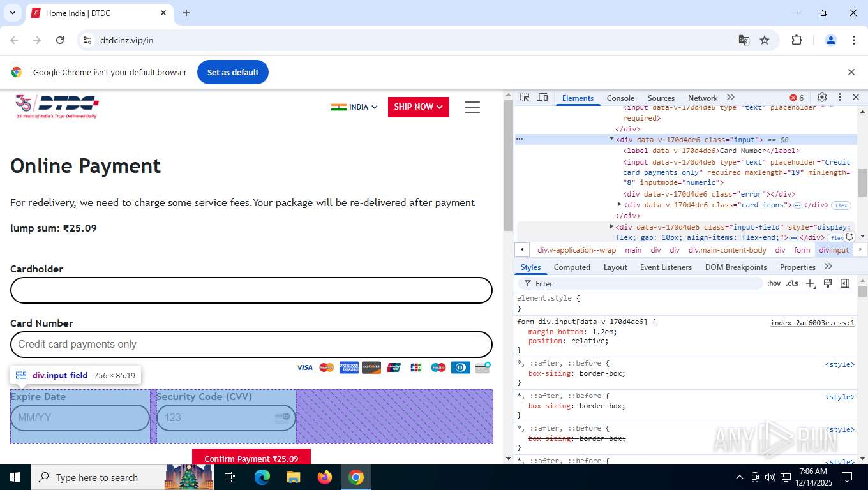Screen dimensions: 868x490
Task: Click the DTDC logo
Action: click(x=57, y=107)
